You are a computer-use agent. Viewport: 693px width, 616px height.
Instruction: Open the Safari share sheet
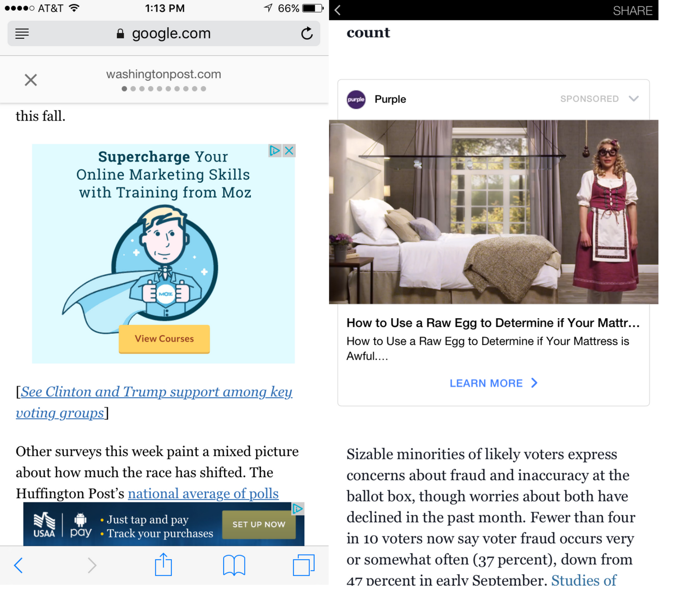(x=163, y=564)
